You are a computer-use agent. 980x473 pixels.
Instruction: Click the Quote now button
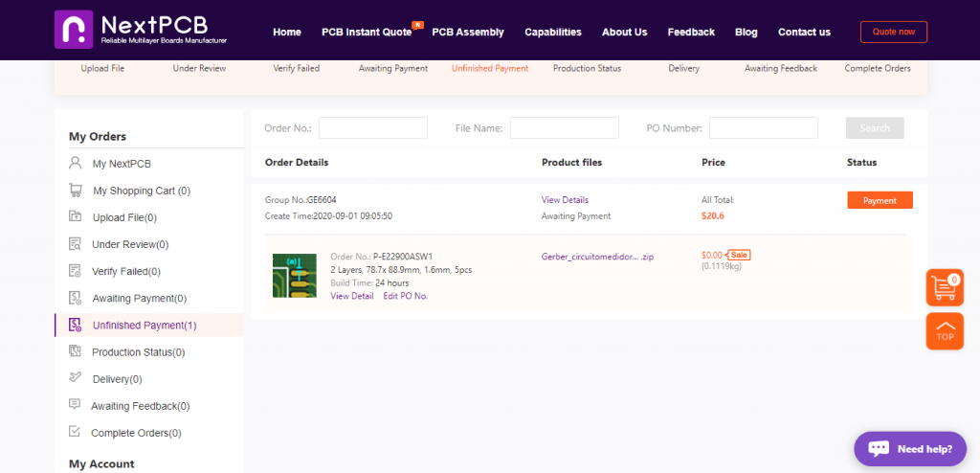click(x=893, y=32)
